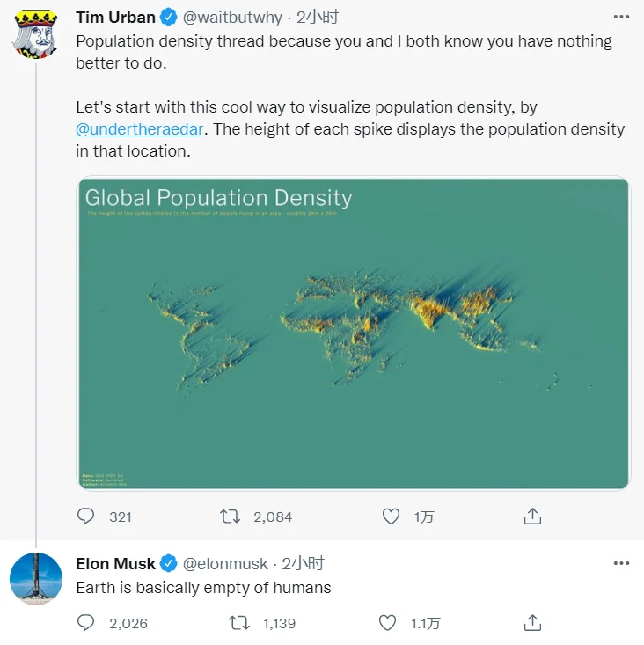This screenshot has width=644, height=645.
Task: Like Elon Musk's reply
Action: coord(387,623)
